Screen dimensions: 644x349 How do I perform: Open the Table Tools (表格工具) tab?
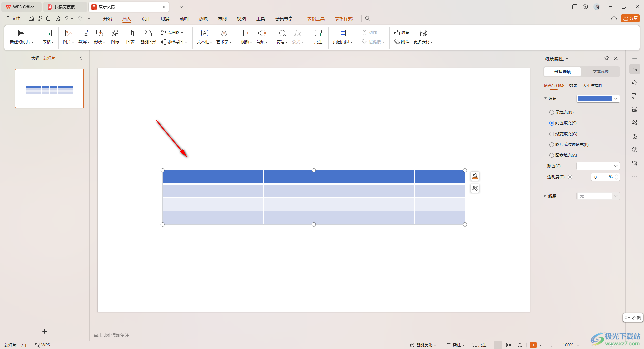click(x=316, y=19)
